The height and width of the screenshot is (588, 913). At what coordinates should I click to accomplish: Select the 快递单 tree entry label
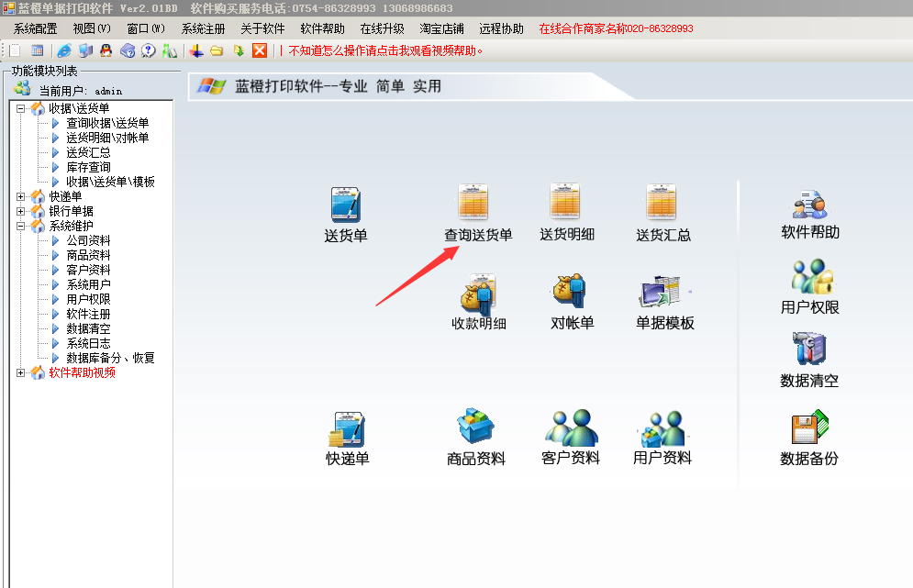(65, 197)
